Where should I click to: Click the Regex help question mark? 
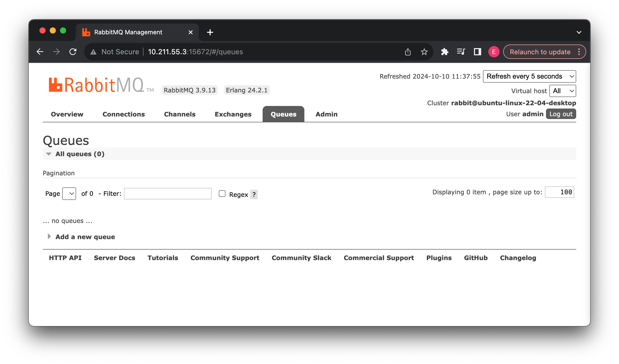[x=254, y=195]
